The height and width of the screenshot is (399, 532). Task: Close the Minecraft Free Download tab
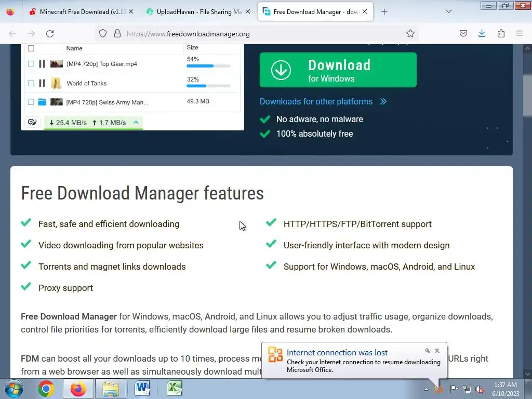point(131,11)
